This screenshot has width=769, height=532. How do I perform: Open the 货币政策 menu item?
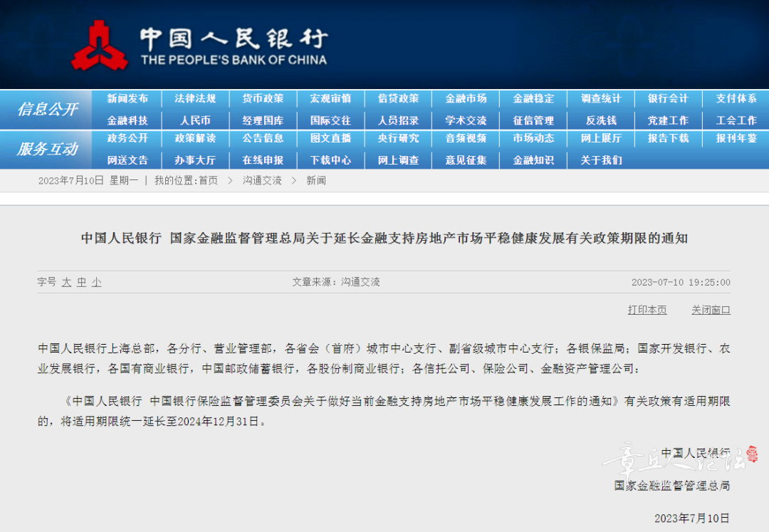(x=263, y=99)
